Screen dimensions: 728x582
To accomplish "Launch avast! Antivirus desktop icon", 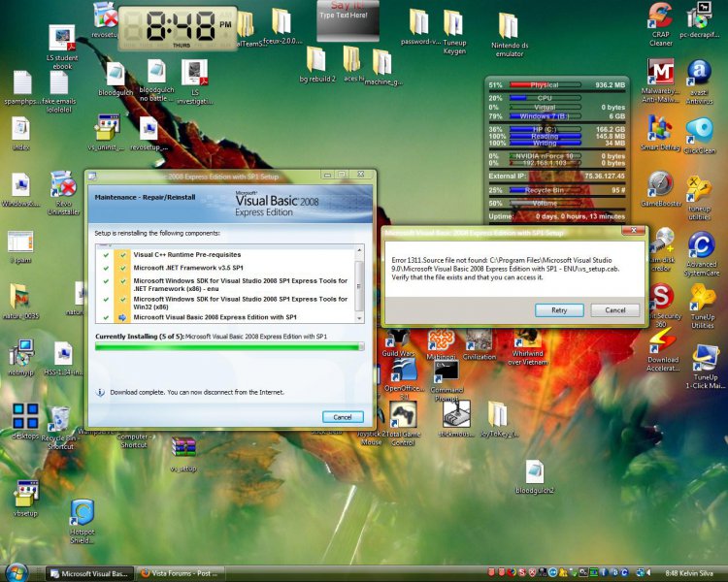I will pos(699,81).
